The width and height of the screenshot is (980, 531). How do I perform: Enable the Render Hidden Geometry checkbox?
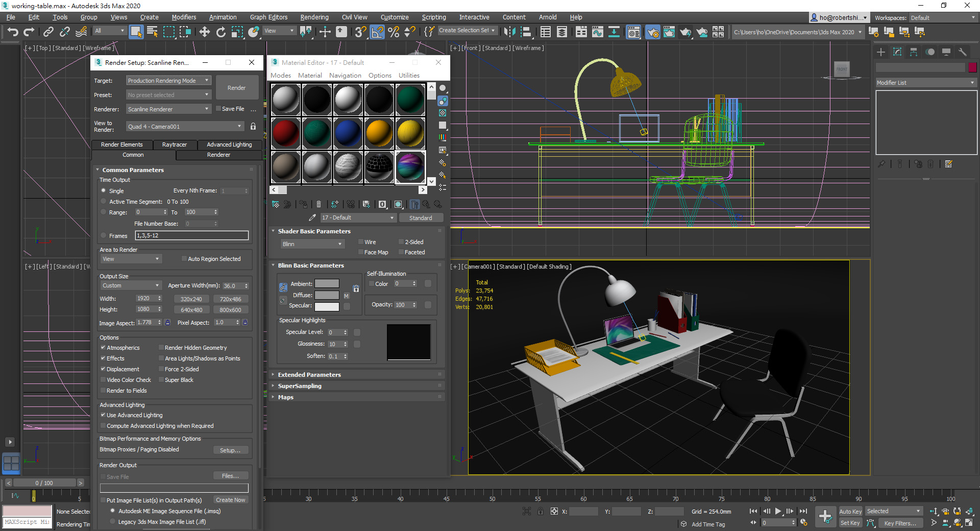[161, 348]
